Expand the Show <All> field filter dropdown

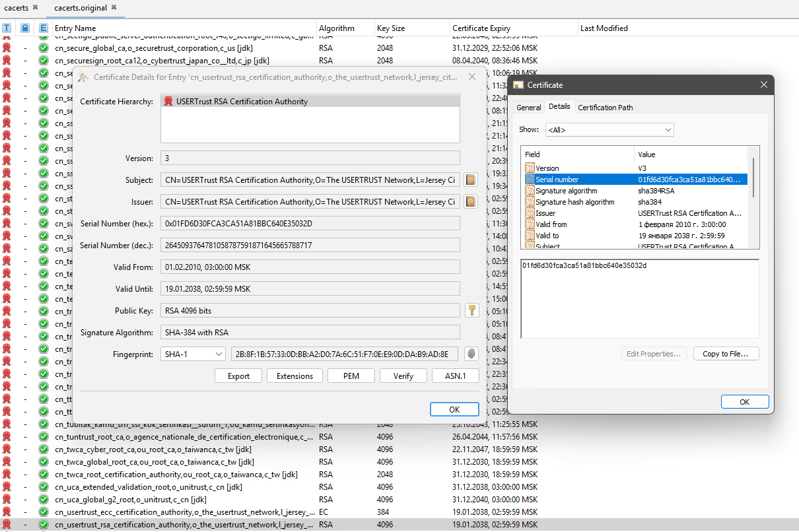coord(609,130)
